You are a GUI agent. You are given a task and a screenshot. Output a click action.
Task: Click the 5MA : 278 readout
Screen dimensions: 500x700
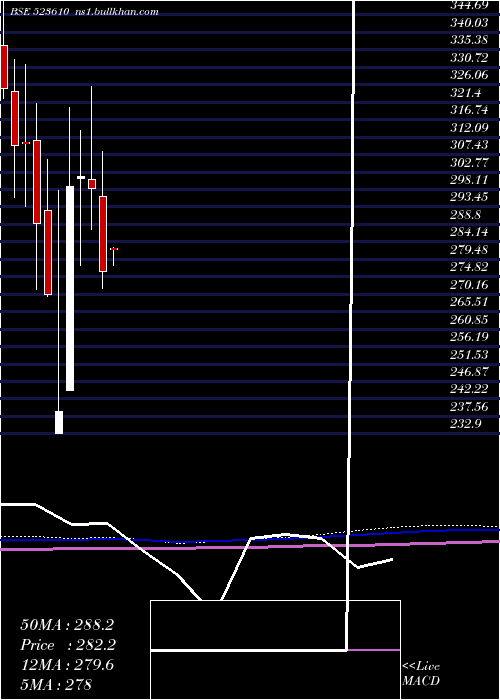56,684
